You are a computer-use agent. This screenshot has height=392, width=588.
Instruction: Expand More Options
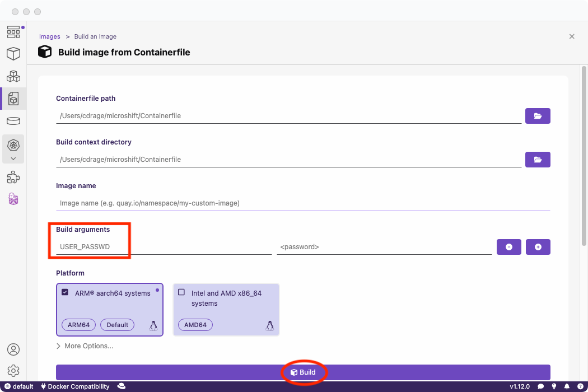85,346
